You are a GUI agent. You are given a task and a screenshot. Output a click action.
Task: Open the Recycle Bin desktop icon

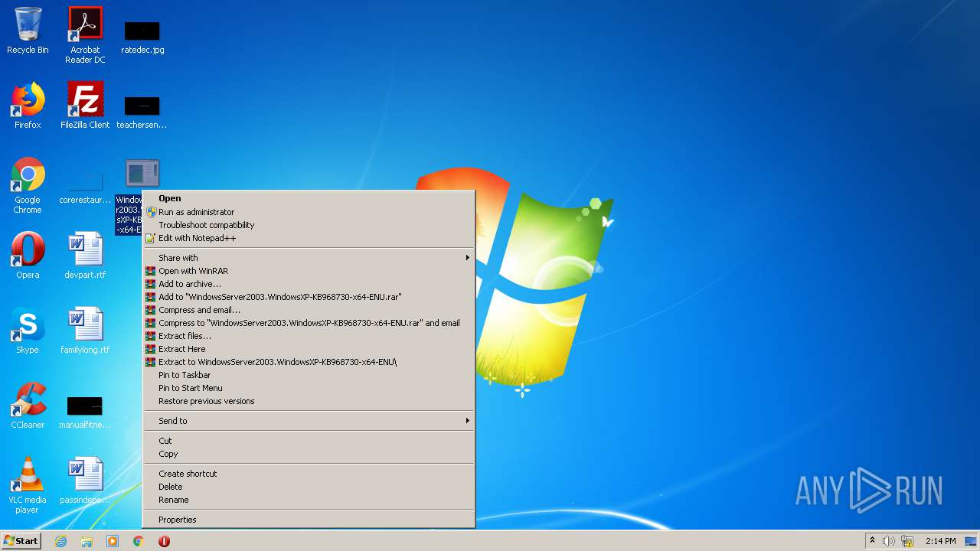pyautogui.click(x=28, y=31)
